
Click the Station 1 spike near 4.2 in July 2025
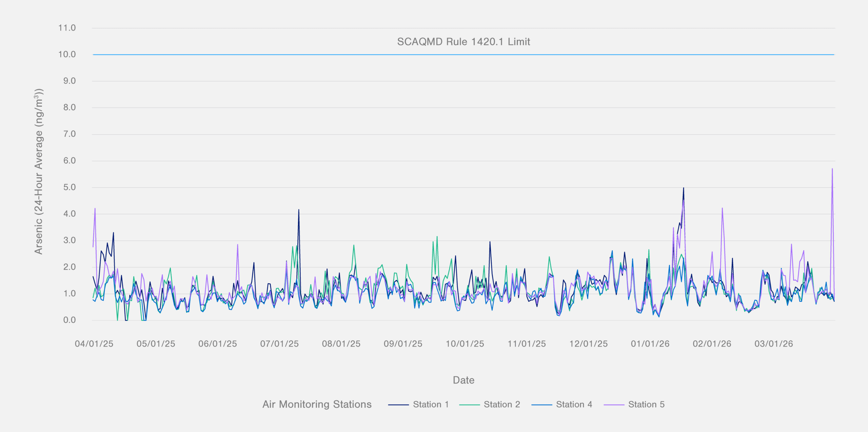(x=299, y=210)
